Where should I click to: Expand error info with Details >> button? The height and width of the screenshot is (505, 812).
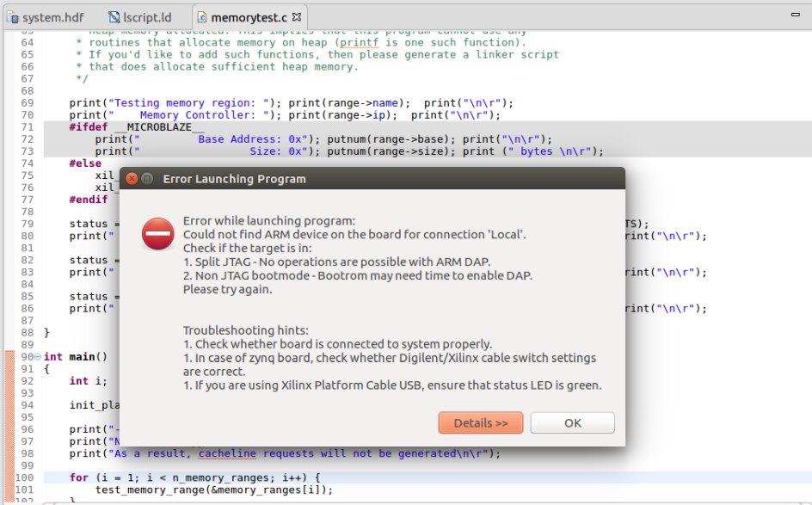pyautogui.click(x=480, y=422)
